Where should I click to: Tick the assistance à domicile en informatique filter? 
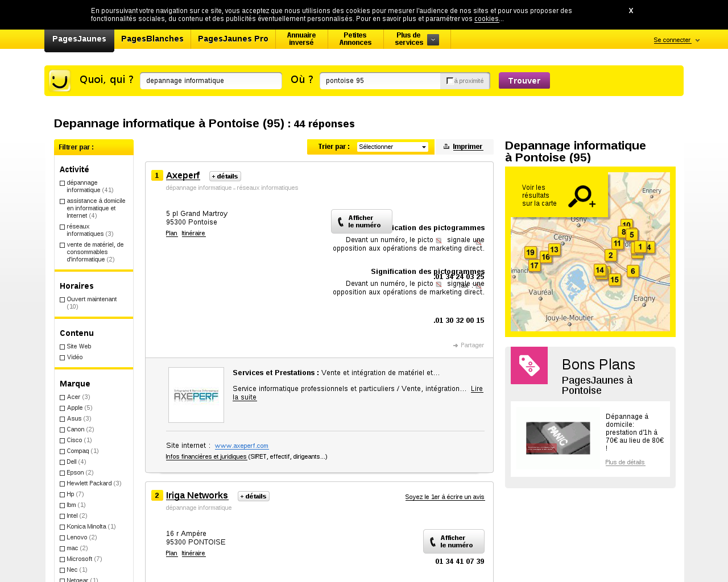pos(63,201)
